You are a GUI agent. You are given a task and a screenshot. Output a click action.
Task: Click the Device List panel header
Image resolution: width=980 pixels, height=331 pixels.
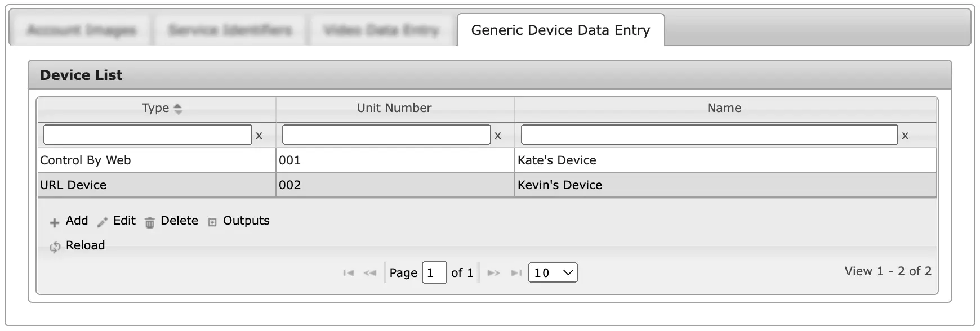(x=490, y=75)
